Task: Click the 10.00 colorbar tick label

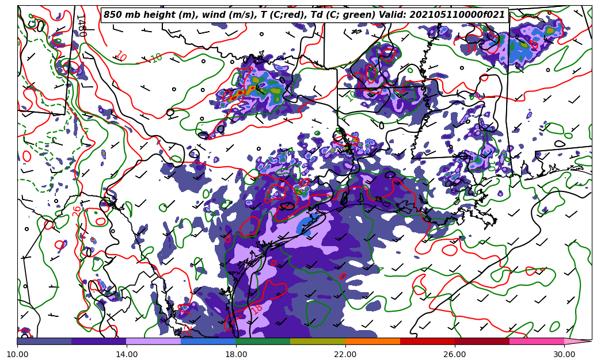Action: coord(17,354)
